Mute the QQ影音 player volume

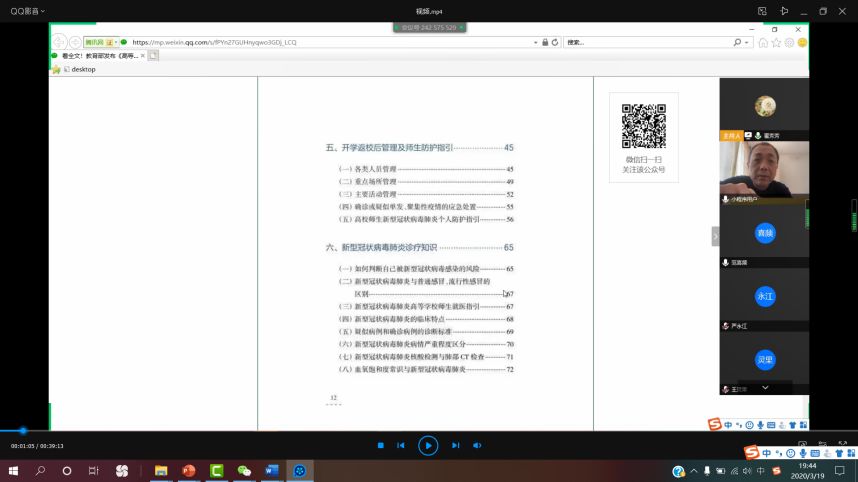pos(477,445)
